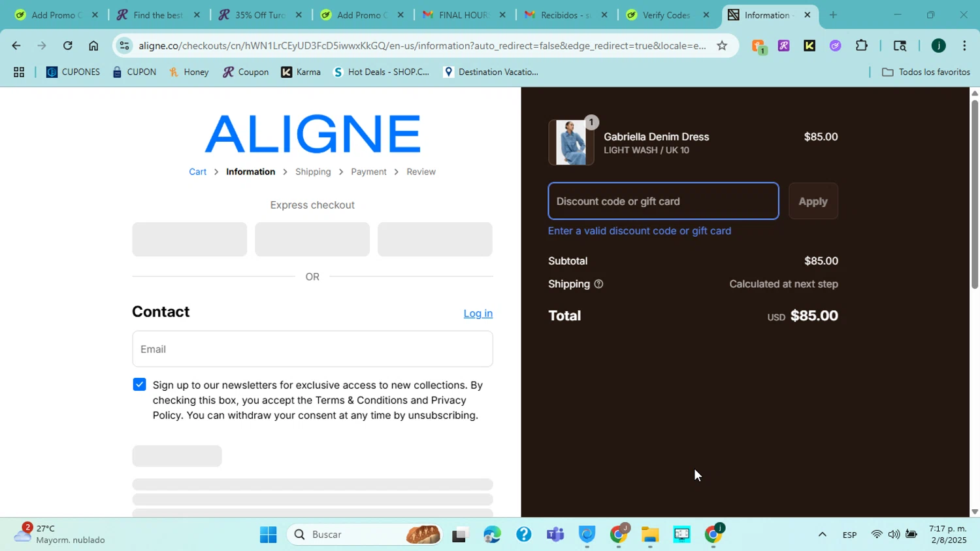
Task: Go back using browser back arrow
Action: click(16, 46)
